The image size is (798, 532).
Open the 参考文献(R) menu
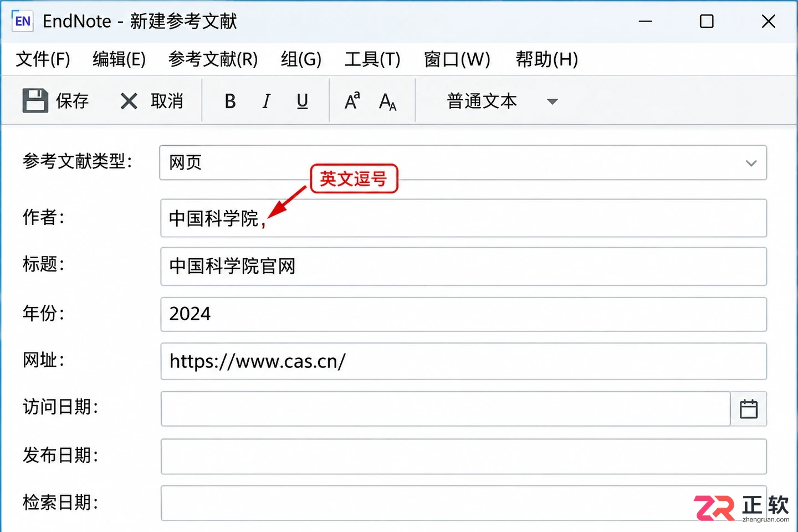click(213, 59)
